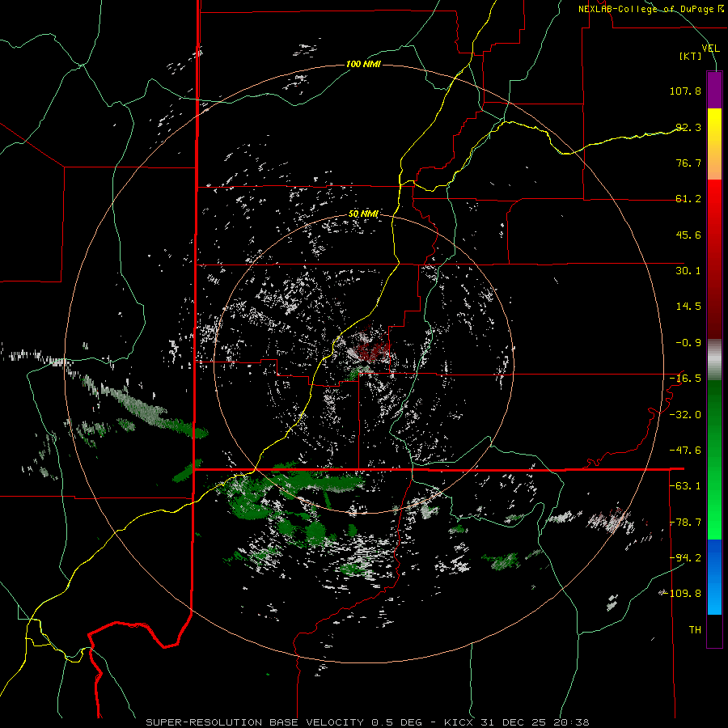Click the 61.2 legend value

pos(688,199)
